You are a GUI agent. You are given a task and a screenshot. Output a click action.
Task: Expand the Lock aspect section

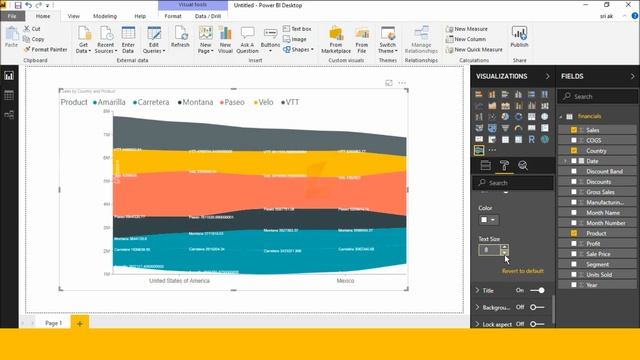click(x=478, y=324)
